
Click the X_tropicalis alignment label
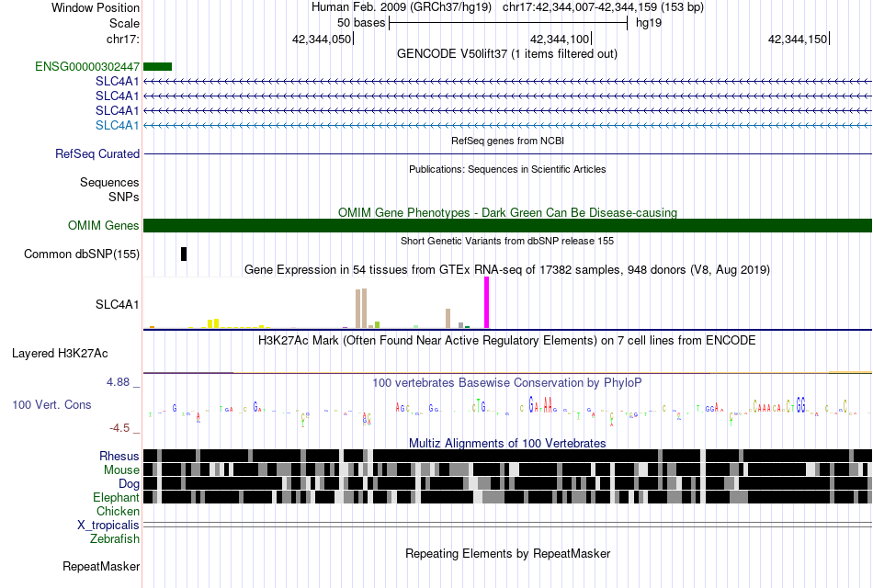tap(108, 526)
